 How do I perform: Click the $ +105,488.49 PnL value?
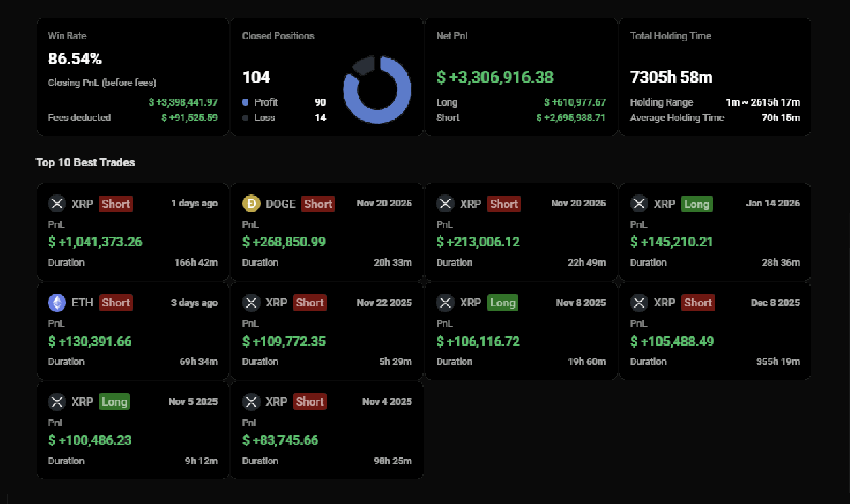(x=672, y=341)
